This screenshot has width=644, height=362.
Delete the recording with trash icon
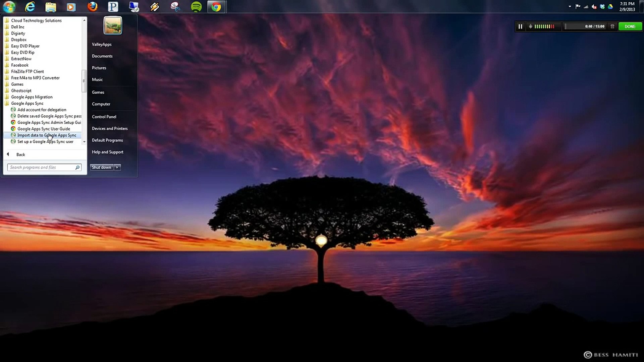(612, 26)
